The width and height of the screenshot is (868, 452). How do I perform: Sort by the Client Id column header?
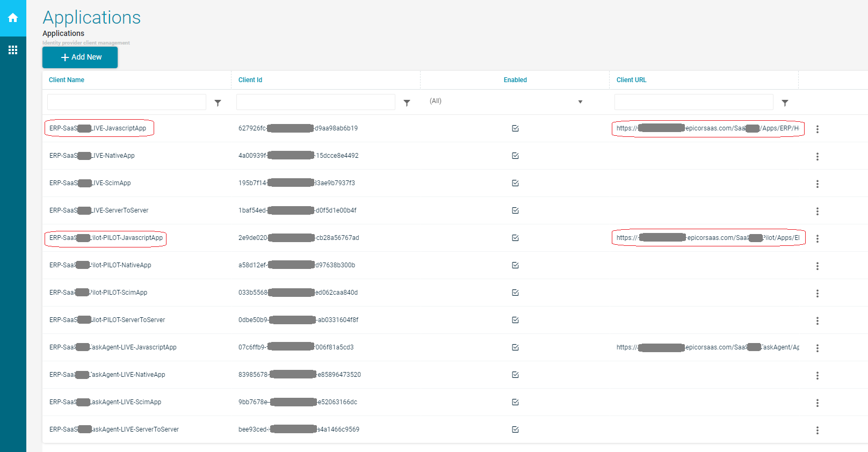coord(250,80)
